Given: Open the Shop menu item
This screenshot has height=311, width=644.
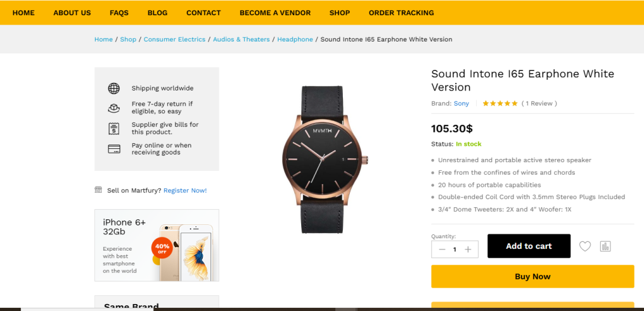Looking at the screenshot, I should click(340, 13).
